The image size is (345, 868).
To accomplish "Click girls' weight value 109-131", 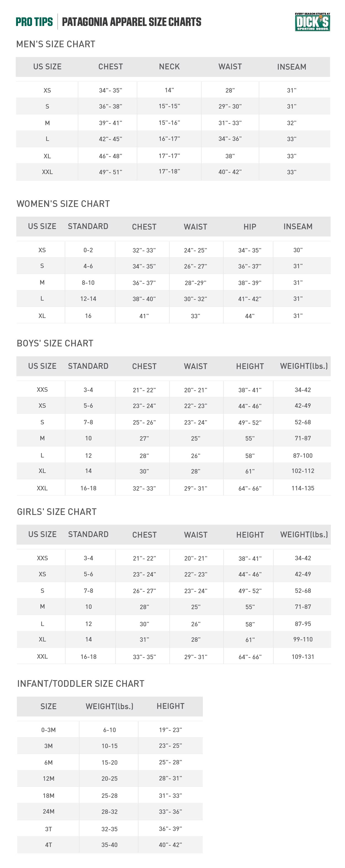I will click(302, 656).
